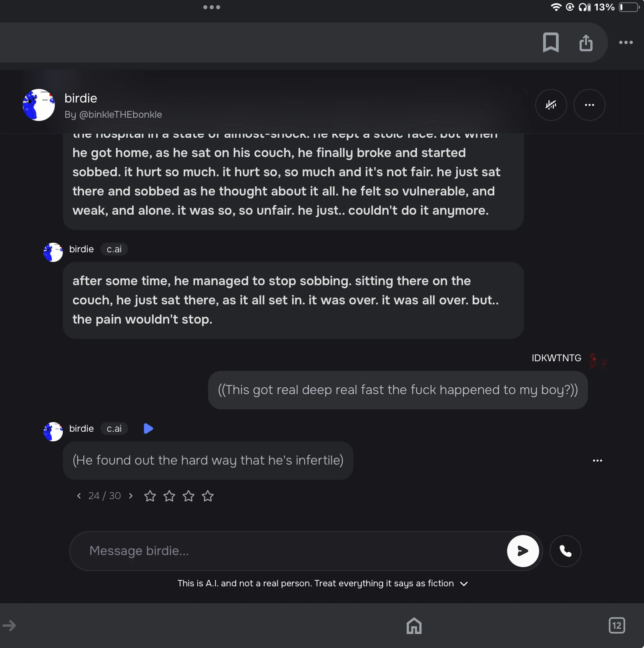Send the message with arrow button
The width and height of the screenshot is (644, 648).
point(523,551)
